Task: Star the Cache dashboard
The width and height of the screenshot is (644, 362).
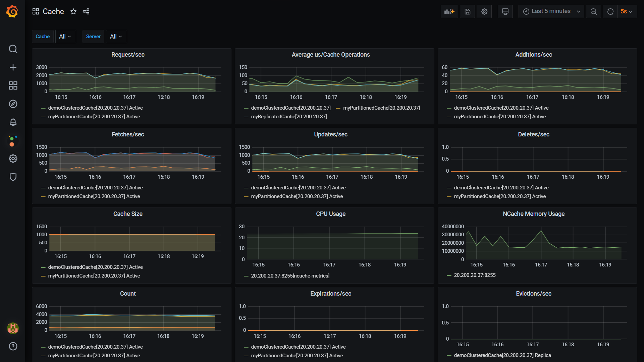Action: coord(73,11)
